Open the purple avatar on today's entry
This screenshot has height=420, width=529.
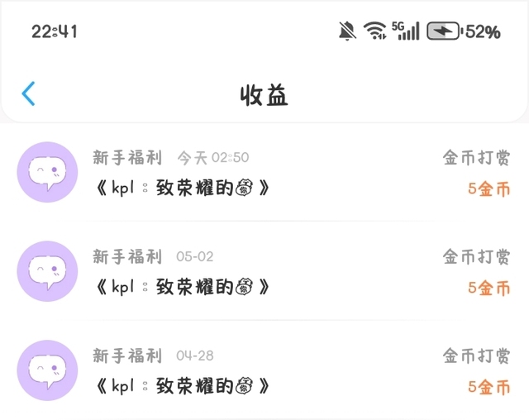48,172
